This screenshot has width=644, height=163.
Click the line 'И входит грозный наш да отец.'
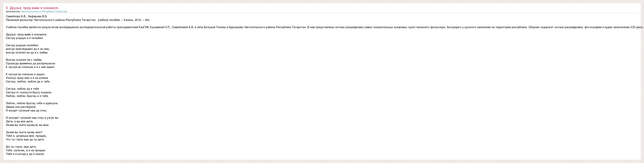point(26,110)
